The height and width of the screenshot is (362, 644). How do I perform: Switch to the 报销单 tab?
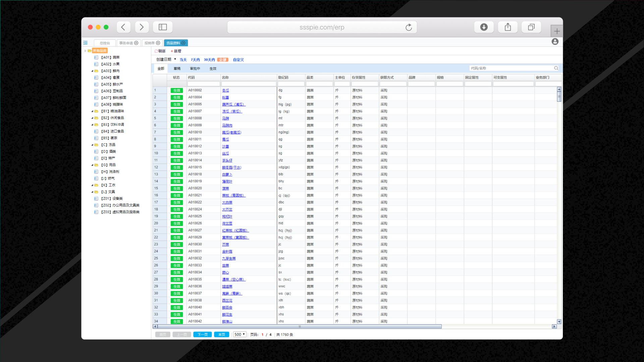tap(150, 43)
